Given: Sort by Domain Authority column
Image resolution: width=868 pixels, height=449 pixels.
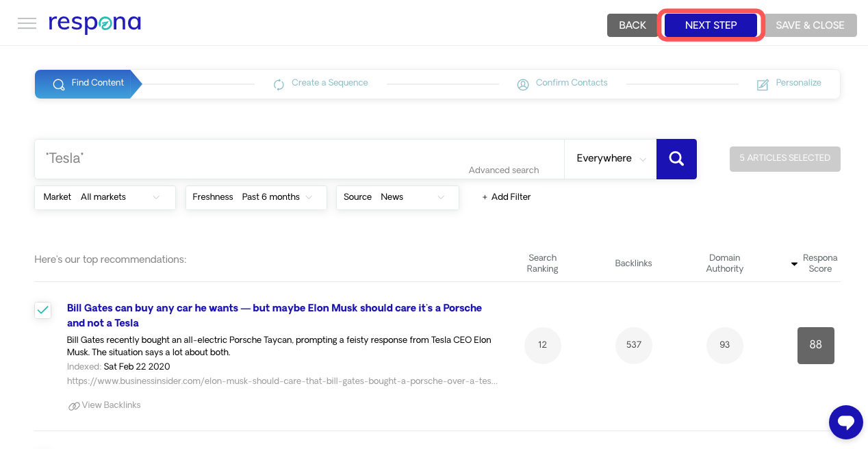Looking at the screenshot, I should click(724, 264).
